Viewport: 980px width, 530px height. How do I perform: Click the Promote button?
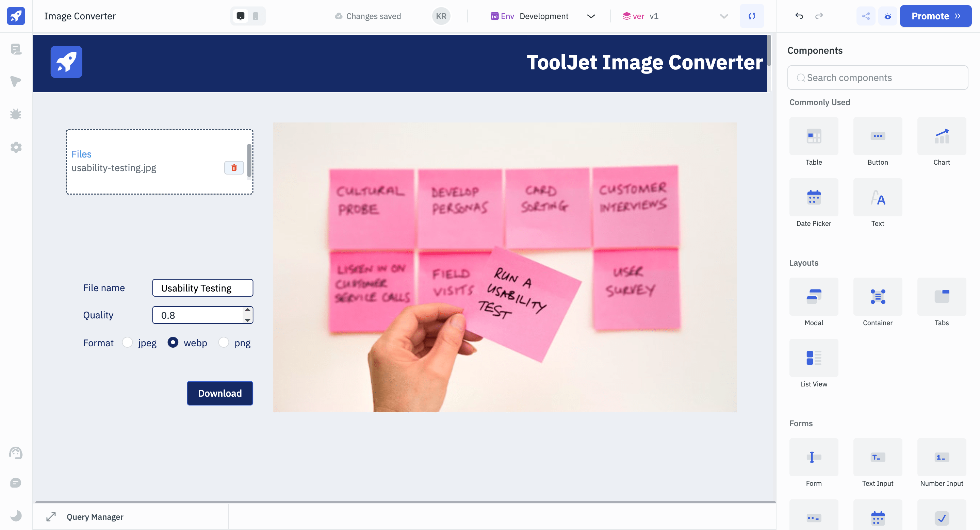[x=935, y=16]
